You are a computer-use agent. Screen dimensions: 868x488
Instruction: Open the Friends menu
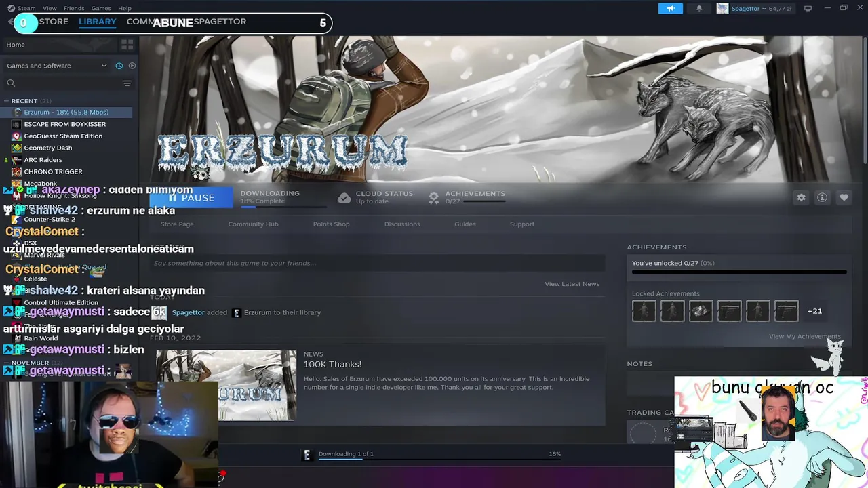click(x=74, y=8)
